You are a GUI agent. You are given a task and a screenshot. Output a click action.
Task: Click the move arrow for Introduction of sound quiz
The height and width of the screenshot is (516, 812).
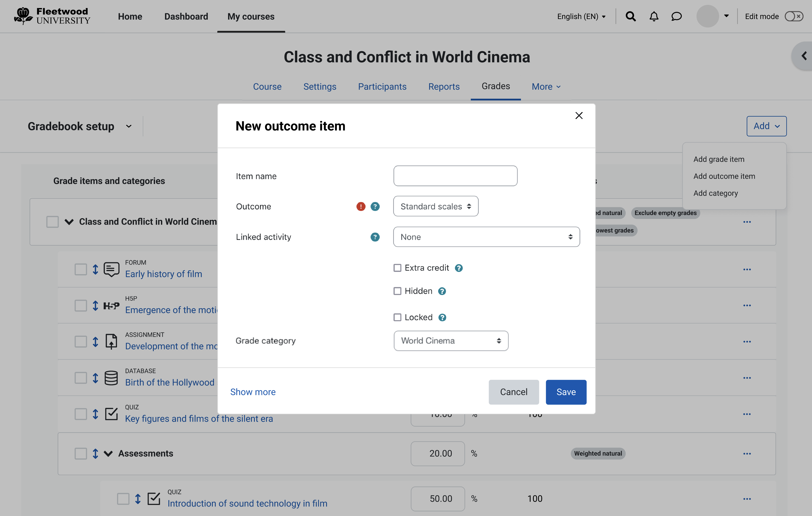coord(138,499)
